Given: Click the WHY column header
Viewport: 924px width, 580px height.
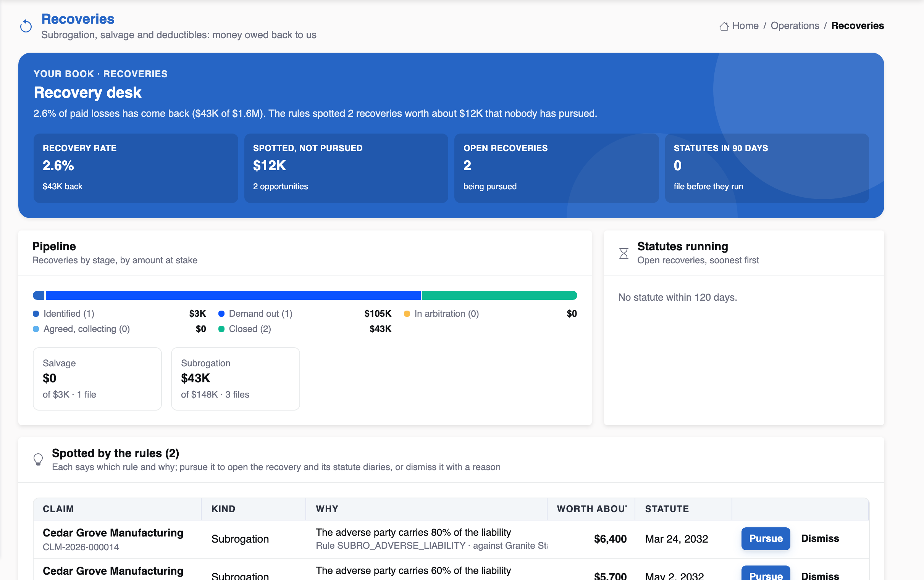Looking at the screenshot, I should tap(426, 509).
